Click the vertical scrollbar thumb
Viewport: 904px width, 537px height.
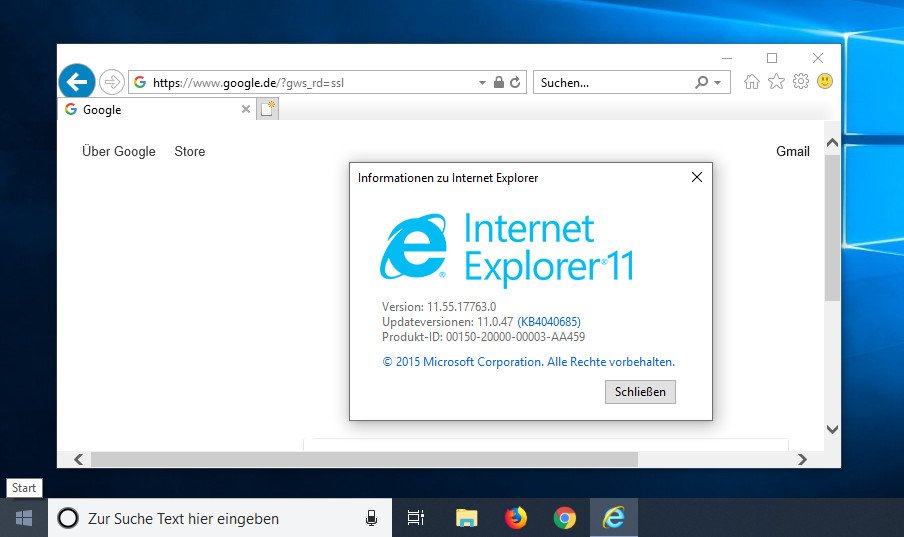tap(832, 227)
